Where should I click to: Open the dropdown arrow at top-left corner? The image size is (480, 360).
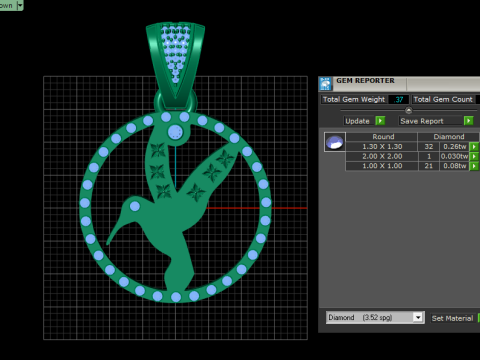[20, 5]
